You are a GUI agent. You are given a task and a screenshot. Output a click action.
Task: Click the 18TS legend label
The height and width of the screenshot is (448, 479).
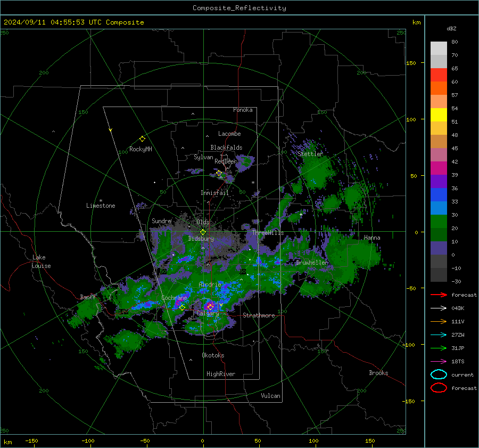458,362
